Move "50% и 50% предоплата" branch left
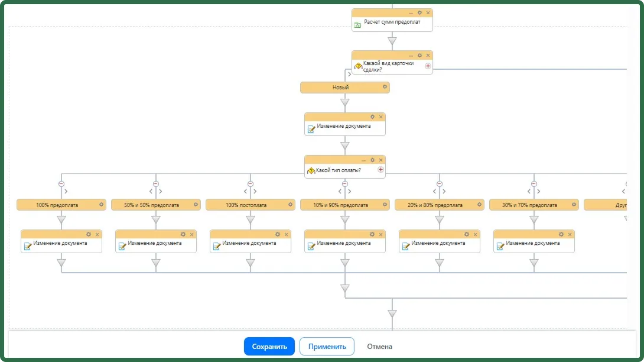This screenshot has width=644, height=362. tap(151, 191)
